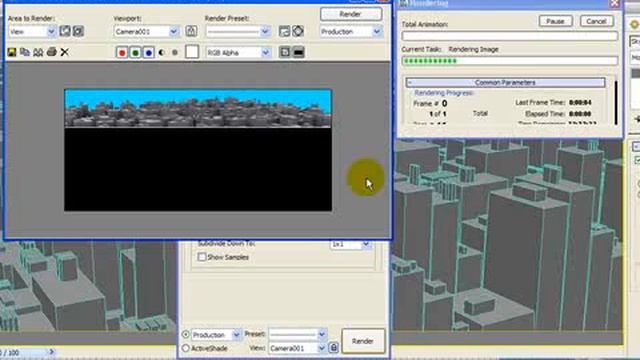Toggle the Monochrome gray dot icon
This screenshot has height=360, width=640.
click(x=175, y=53)
